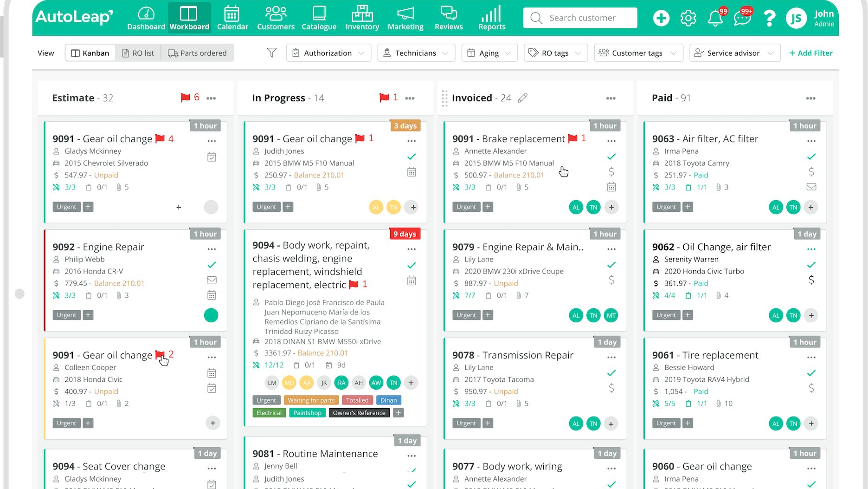
Task: Click envelope icon on 9092 Engine Repair card
Action: (212, 280)
